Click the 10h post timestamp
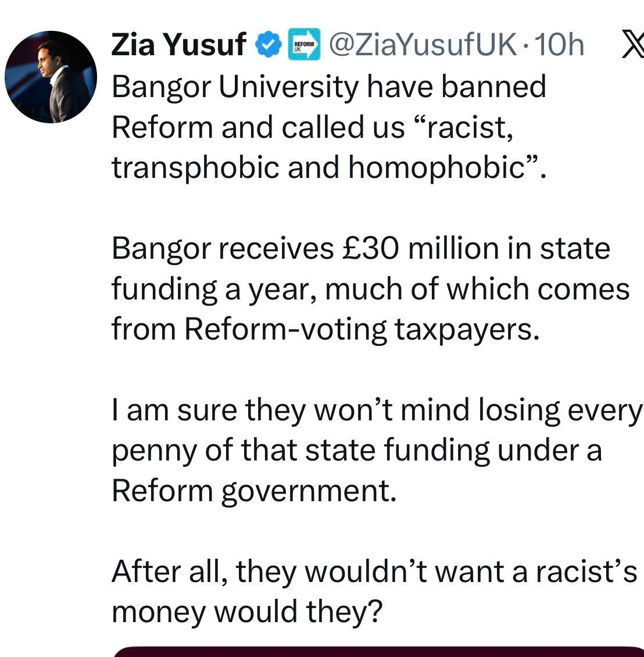 [x=559, y=45]
